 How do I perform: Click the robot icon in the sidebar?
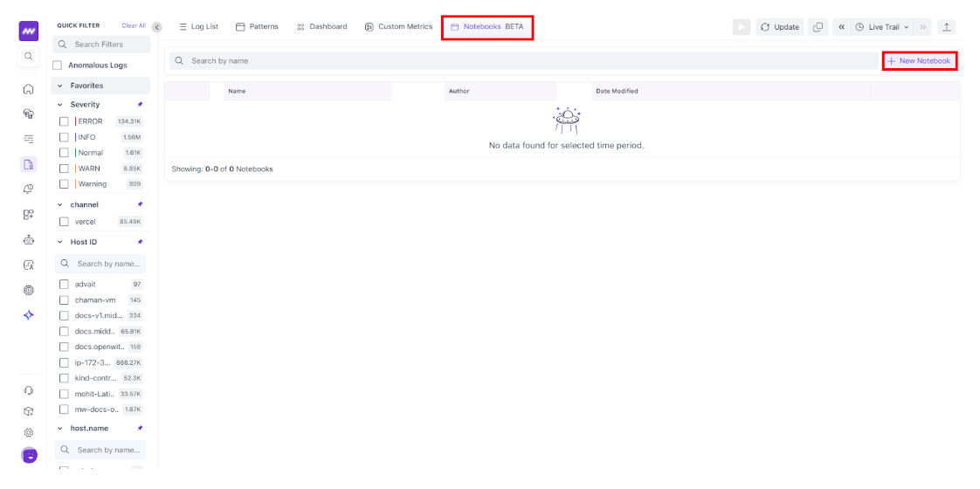tap(28, 240)
